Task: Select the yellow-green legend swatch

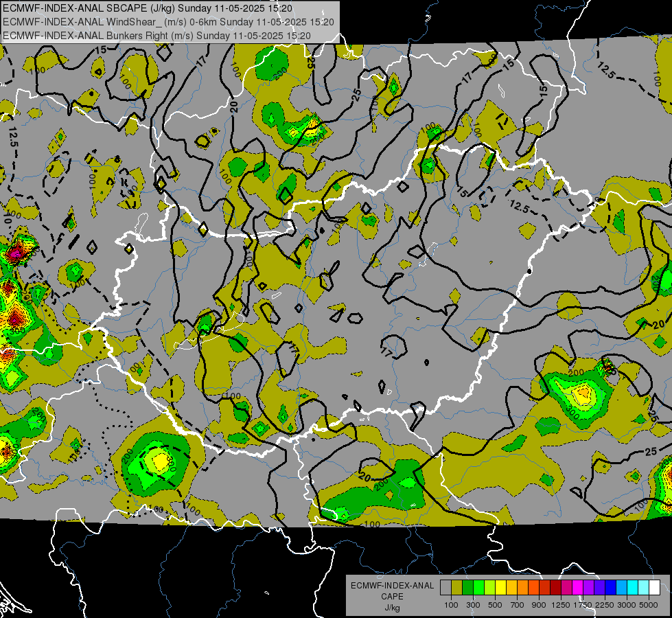Action: point(490,588)
